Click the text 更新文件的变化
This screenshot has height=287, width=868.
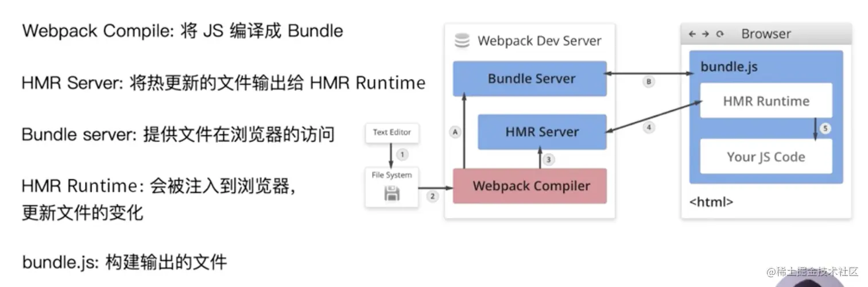83,213
